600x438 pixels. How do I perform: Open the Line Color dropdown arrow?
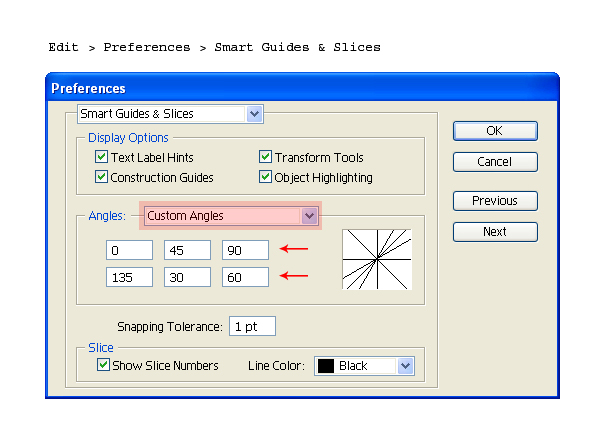coord(405,366)
